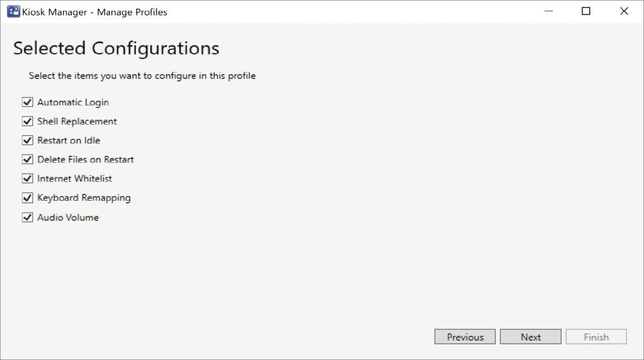Close the Kiosk Manager window
The image size is (644, 360).
pyautogui.click(x=624, y=11)
